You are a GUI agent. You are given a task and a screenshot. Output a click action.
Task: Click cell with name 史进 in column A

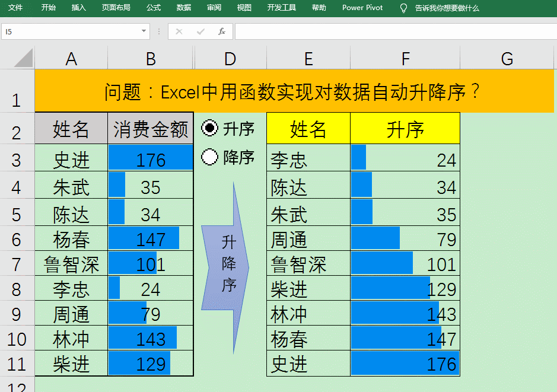(71, 158)
